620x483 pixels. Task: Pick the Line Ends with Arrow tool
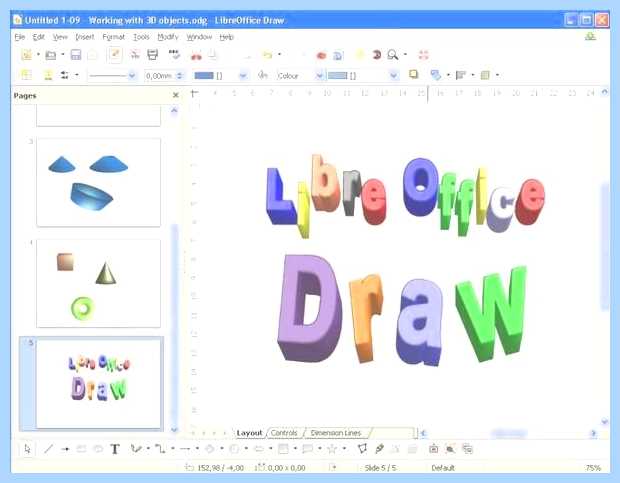(65, 449)
